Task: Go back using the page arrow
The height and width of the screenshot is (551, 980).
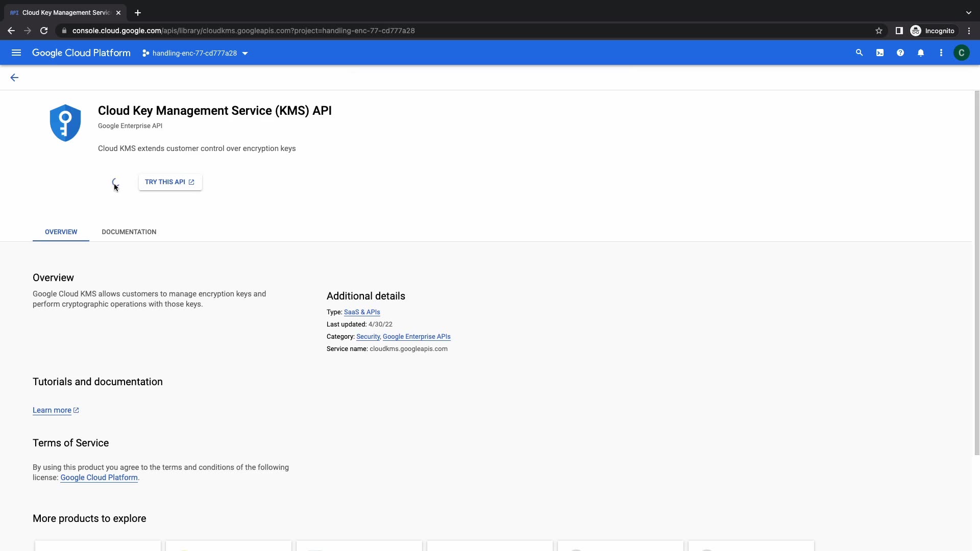Action: click(14, 78)
